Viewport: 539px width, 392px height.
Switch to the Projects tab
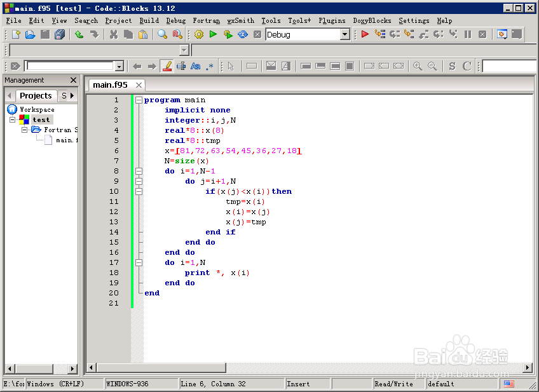[36, 95]
